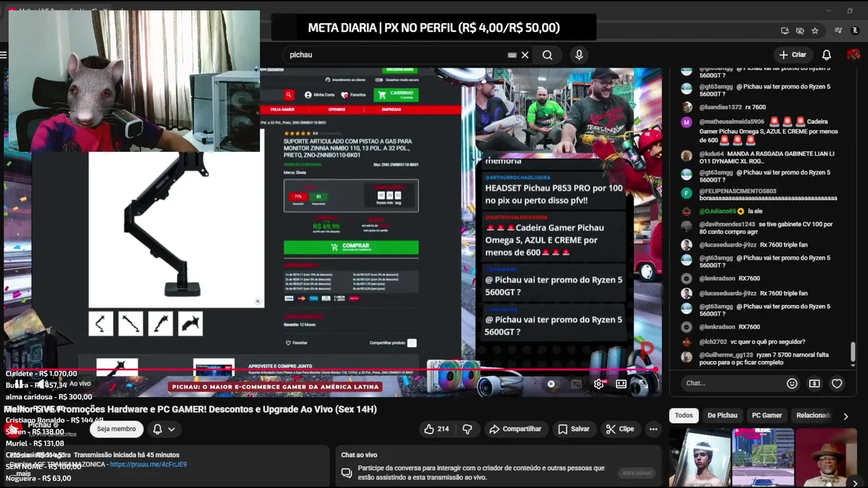The height and width of the screenshot is (488, 868).
Task: Show more filter chips with arrow
Action: [846, 416]
